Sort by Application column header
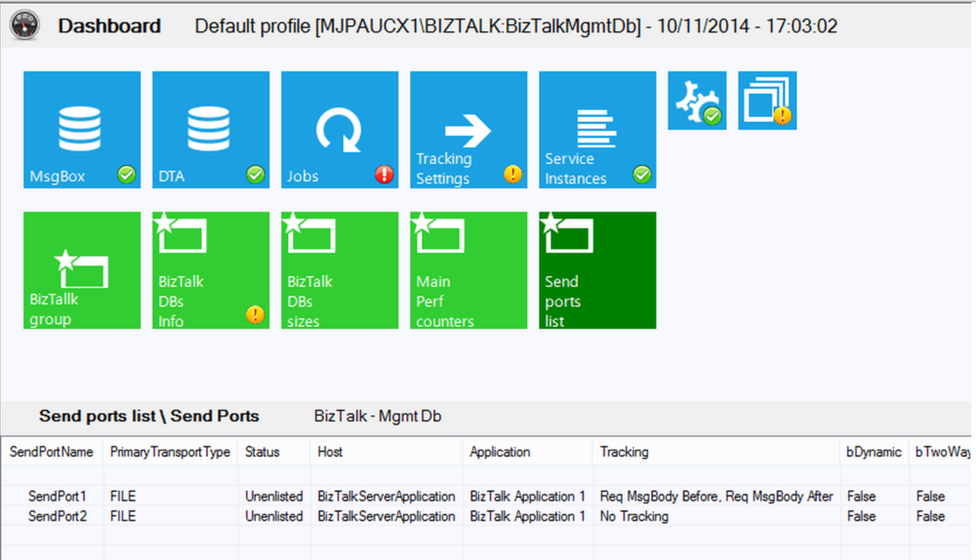This screenshot has height=560, width=976. [x=528, y=452]
